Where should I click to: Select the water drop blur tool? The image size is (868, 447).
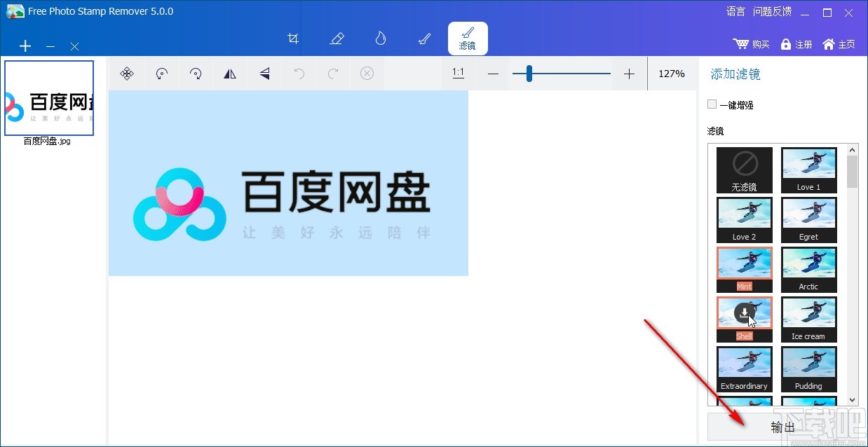[x=381, y=39]
